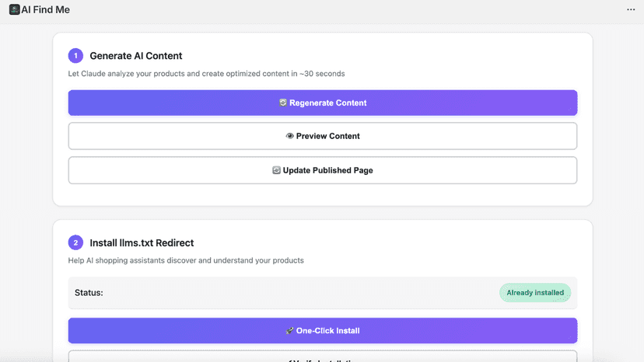Click Update Published Page button

pyautogui.click(x=323, y=170)
